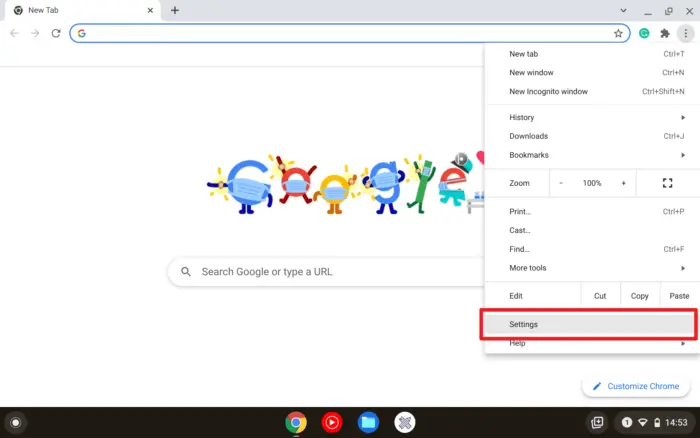
Task: Click the address bar field
Action: [x=350, y=33]
